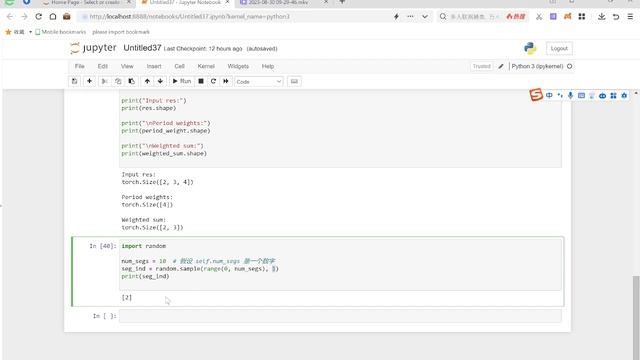Open the command palette keyboard icon
This screenshot has width=640, height=360.
294,81
